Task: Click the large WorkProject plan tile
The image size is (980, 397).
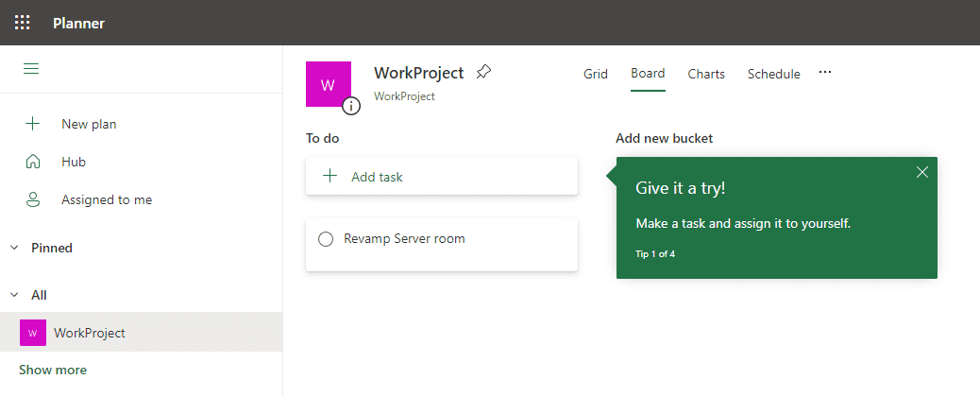Action: pos(329,84)
